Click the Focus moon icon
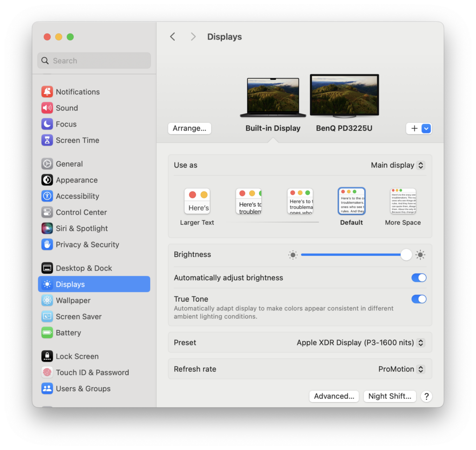 click(x=47, y=124)
